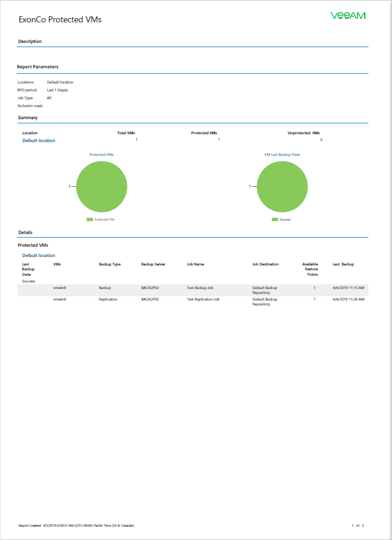Click the Replication type cell
The width and height of the screenshot is (392, 540).
108,299
